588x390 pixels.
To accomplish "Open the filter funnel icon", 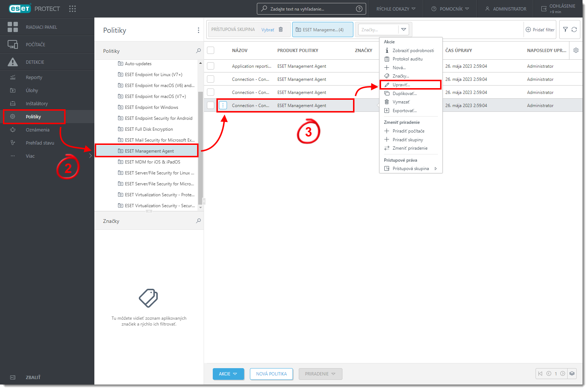I will [x=565, y=29].
